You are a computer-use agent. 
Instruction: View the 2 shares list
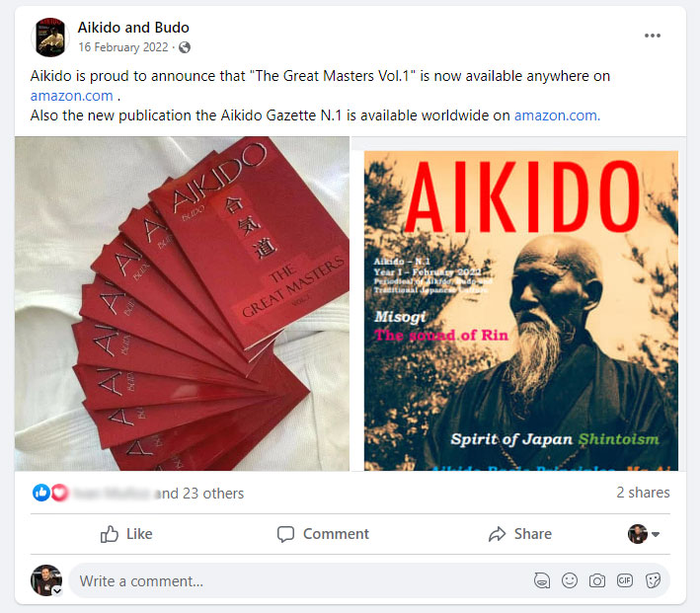coord(643,493)
